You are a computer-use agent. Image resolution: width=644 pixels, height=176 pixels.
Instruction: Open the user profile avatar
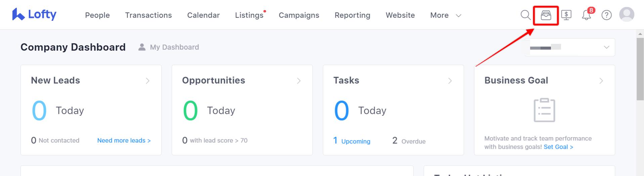(x=627, y=14)
